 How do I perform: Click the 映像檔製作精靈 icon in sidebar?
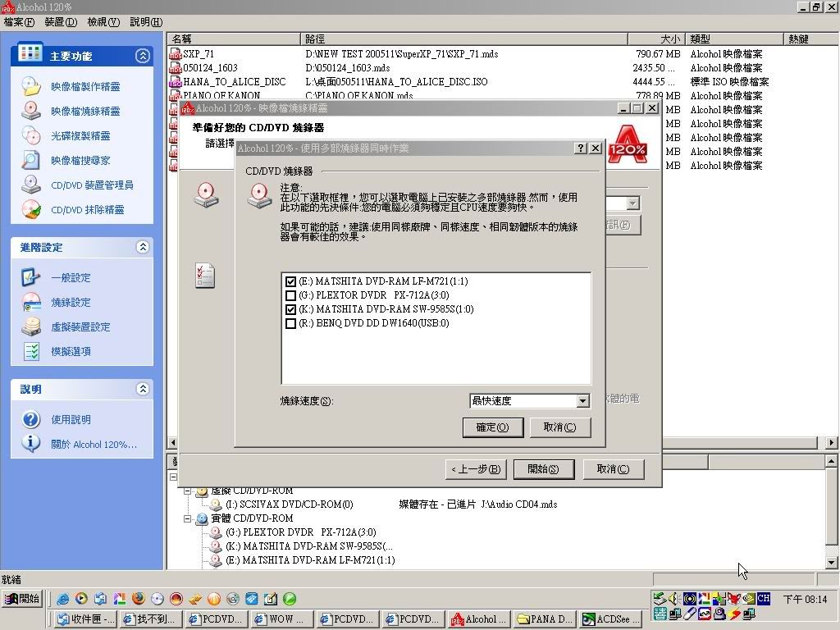(30, 86)
